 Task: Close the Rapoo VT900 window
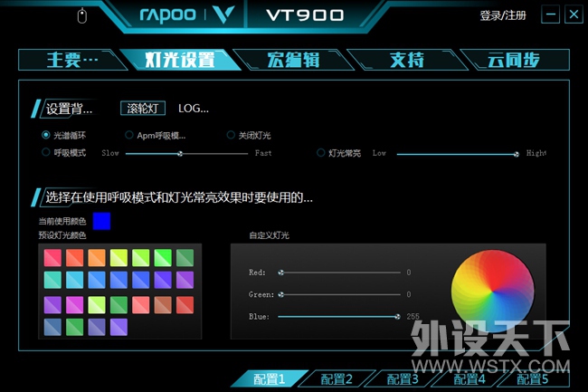[x=574, y=14]
